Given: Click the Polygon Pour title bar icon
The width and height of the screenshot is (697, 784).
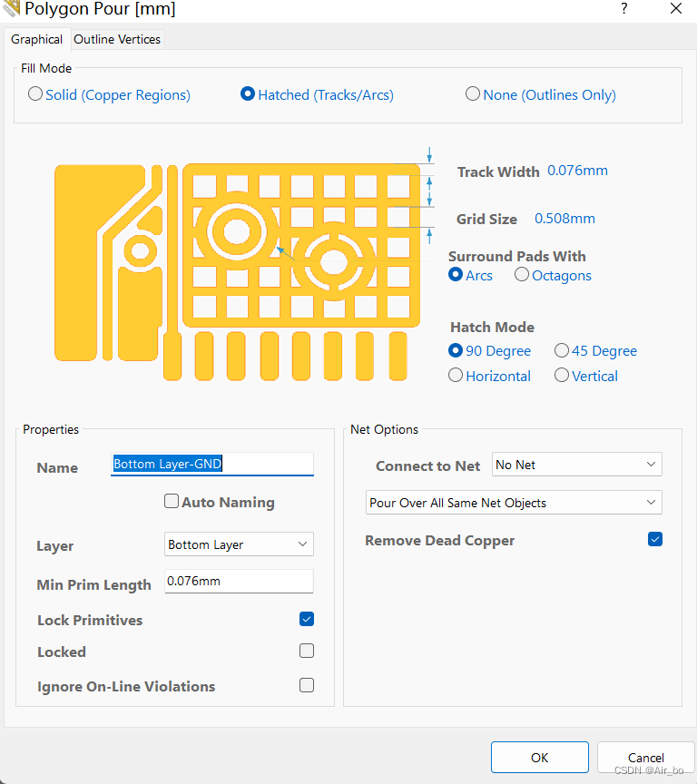Looking at the screenshot, I should (x=11, y=9).
